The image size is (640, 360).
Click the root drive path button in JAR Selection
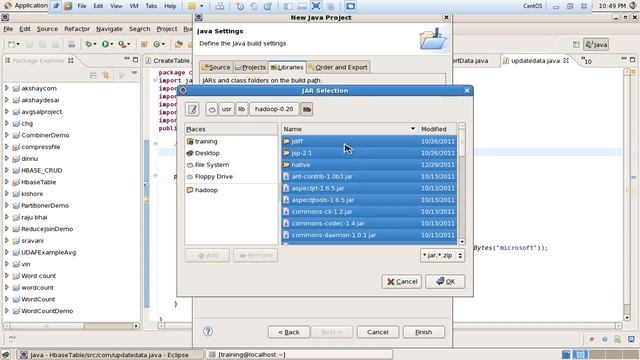(211, 109)
